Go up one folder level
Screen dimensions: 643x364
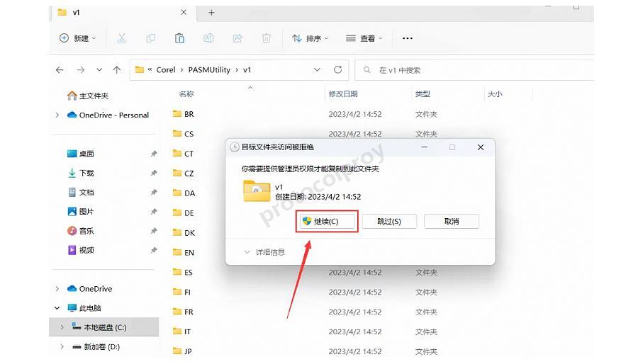click(117, 70)
